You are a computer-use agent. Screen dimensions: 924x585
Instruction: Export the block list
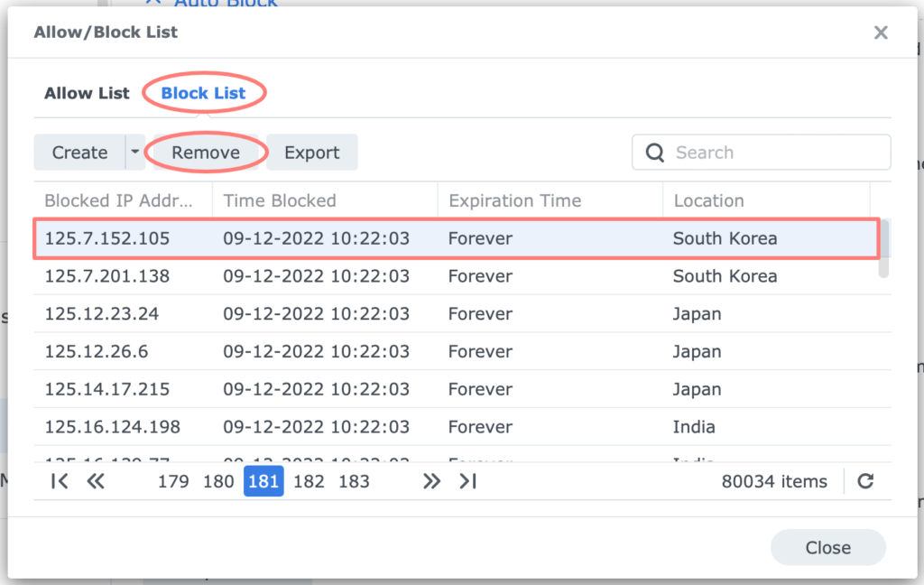[311, 153]
